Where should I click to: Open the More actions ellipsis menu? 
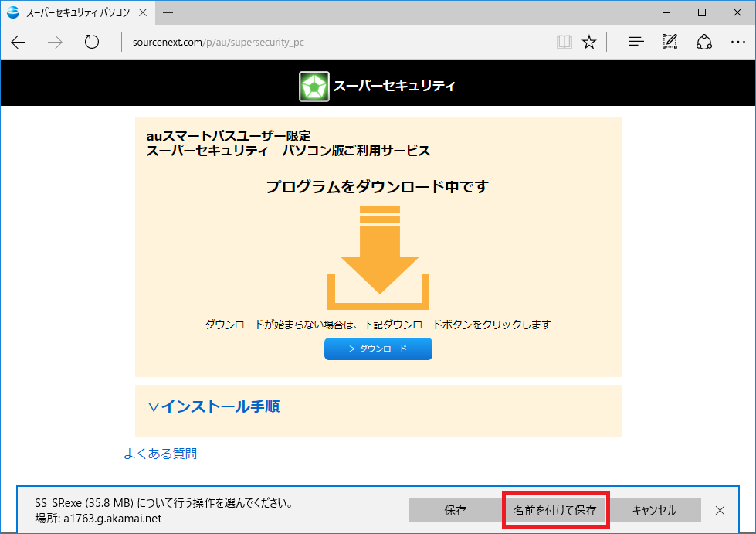(x=737, y=42)
